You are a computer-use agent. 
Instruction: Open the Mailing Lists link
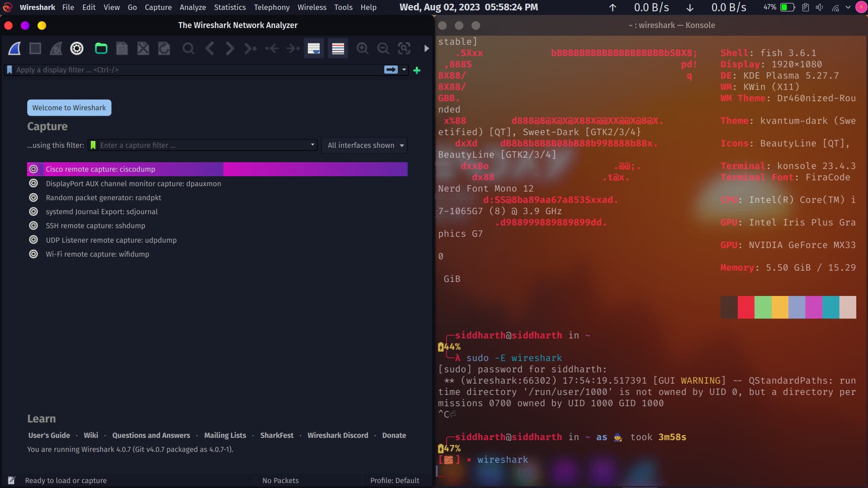pos(225,435)
